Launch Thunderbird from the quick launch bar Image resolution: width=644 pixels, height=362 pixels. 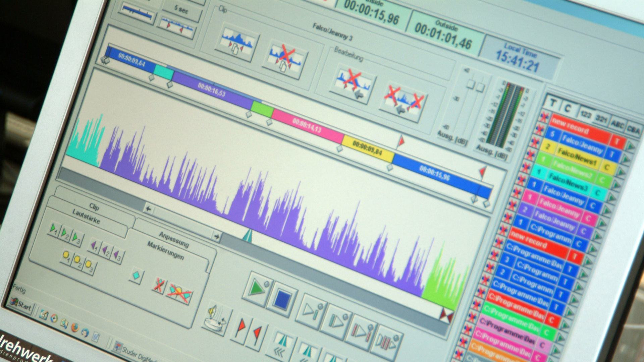pyautogui.click(x=85, y=332)
